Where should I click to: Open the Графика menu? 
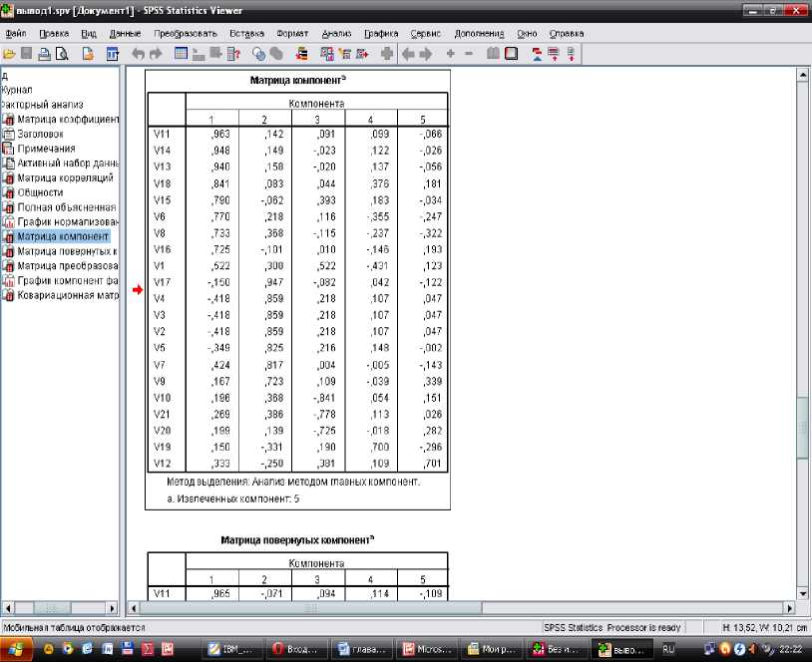coord(381,33)
